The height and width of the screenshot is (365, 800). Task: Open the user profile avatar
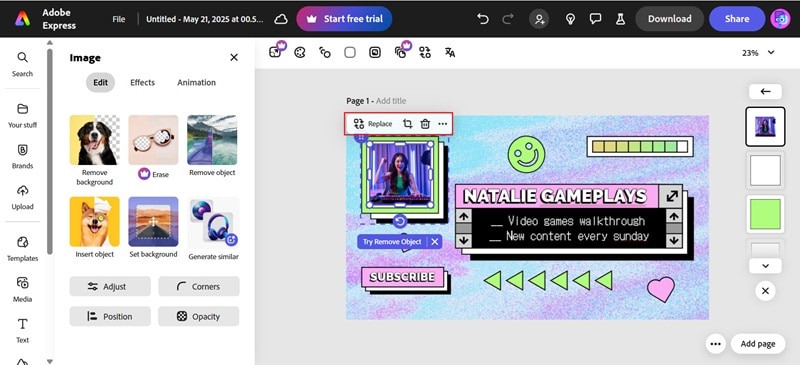(781, 19)
